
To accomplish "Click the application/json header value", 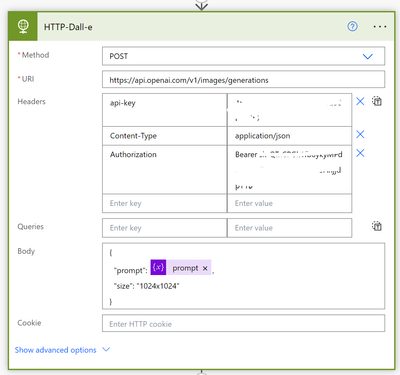I will click(x=289, y=136).
